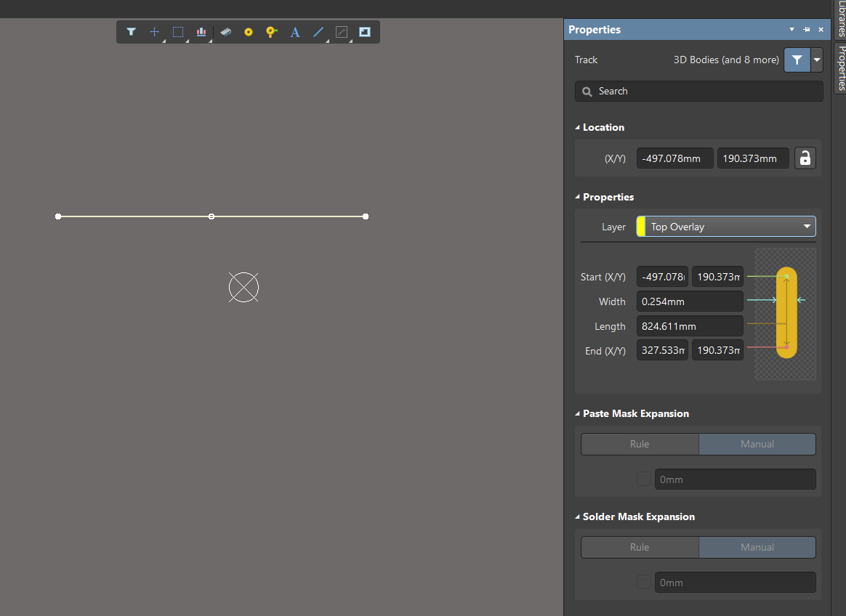Close the Properties panel
846x616 pixels.
click(821, 30)
